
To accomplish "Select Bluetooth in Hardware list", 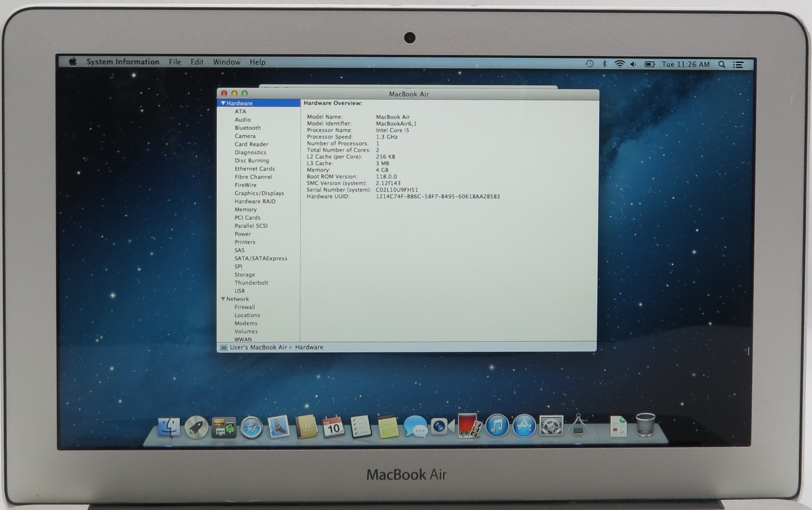I will click(x=248, y=127).
